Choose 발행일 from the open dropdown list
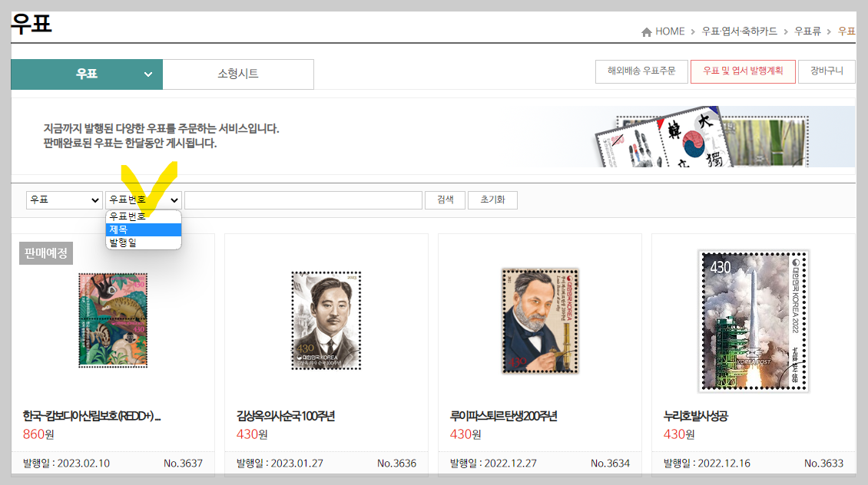 pyautogui.click(x=129, y=242)
